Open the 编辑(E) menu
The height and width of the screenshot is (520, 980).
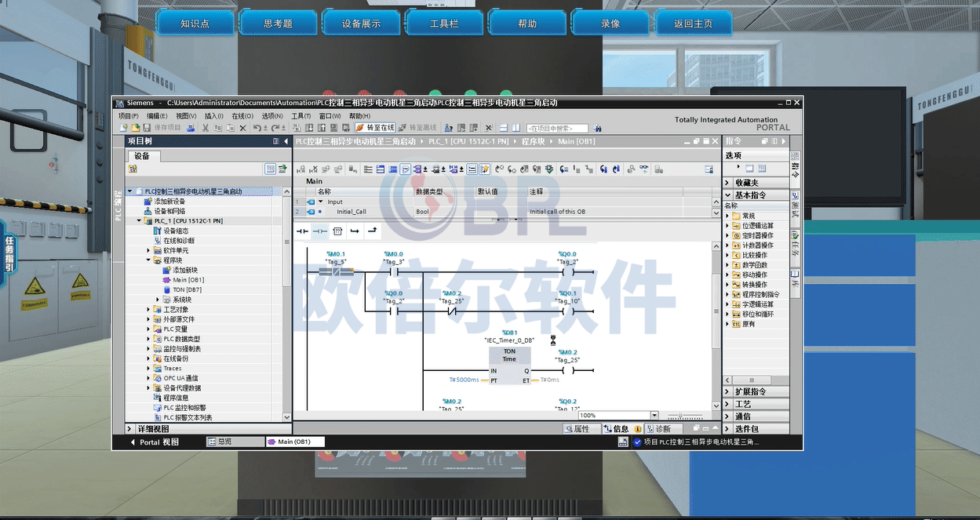point(158,116)
